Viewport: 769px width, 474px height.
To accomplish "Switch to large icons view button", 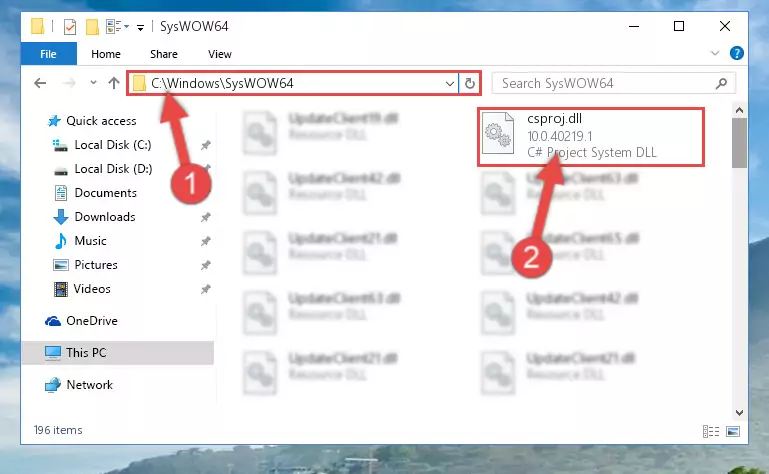I will [x=733, y=431].
